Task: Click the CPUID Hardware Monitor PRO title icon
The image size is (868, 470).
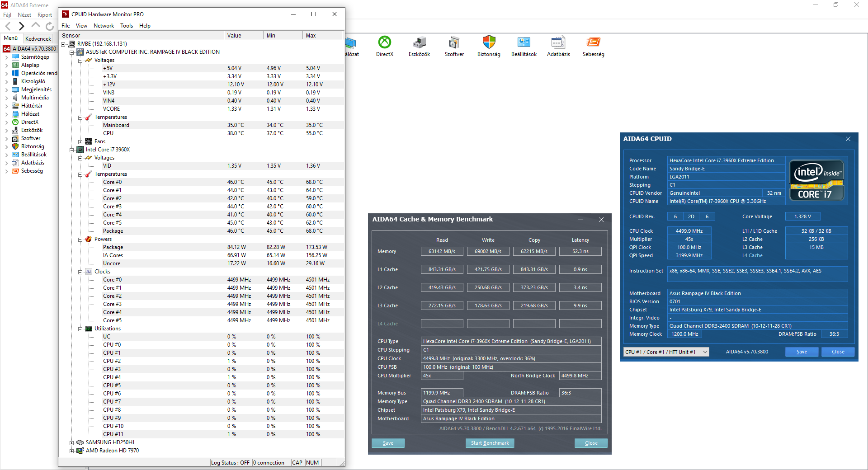Action: coord(66,14)
